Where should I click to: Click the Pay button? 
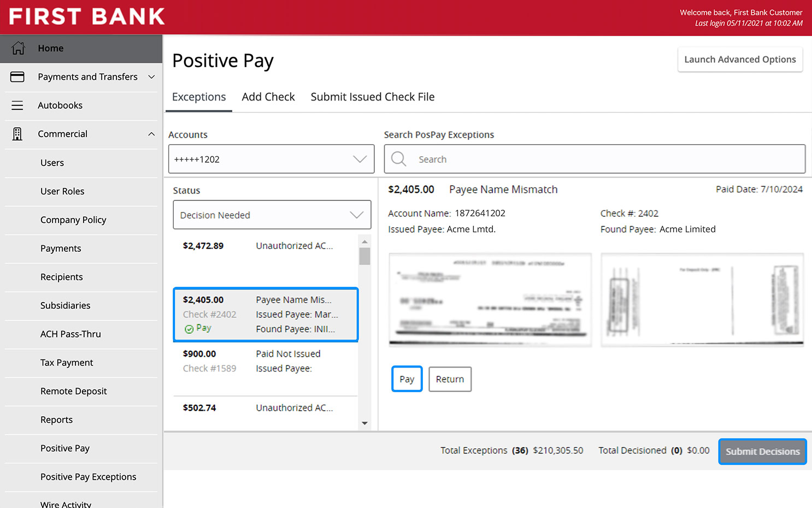coord(407,379)
